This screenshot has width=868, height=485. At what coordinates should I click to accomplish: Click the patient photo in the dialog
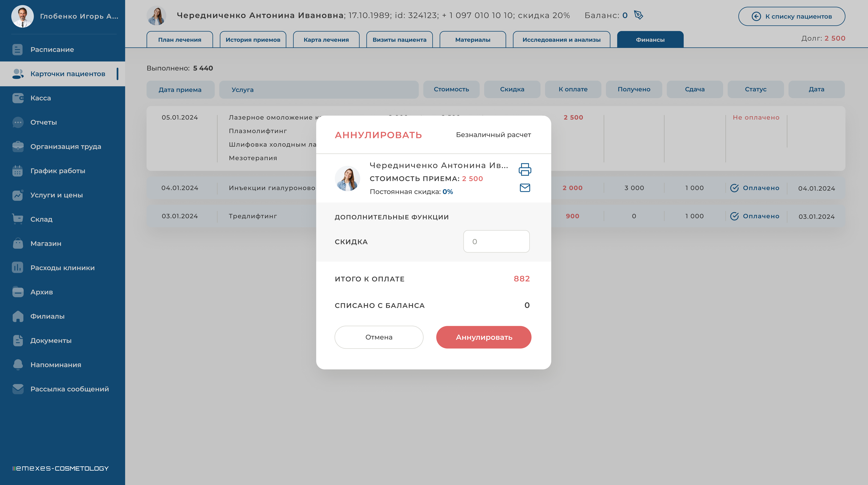coord(347,178)
